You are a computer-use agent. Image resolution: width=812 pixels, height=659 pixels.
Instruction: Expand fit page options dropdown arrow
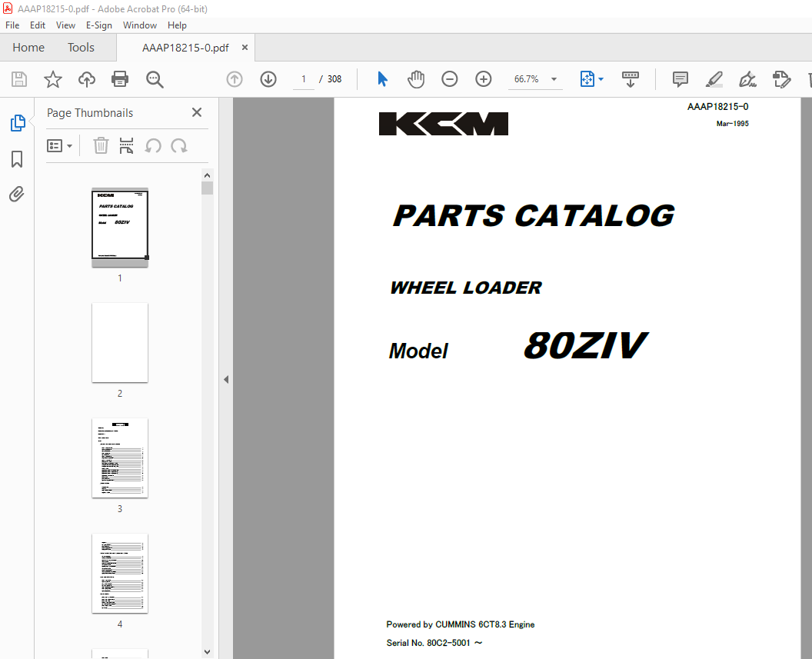601,79
